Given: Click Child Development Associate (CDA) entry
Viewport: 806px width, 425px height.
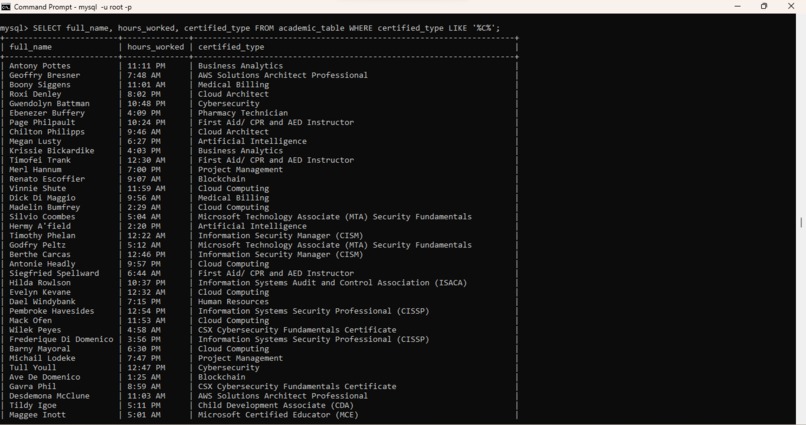Looking at the screenshot, I should (x=276, y=405).
